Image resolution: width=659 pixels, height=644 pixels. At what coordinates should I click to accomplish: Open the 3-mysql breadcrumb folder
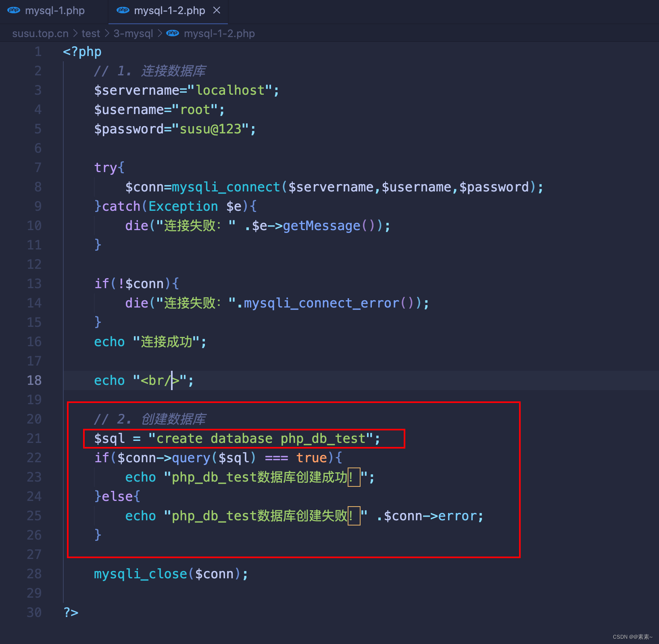point(133,33)
